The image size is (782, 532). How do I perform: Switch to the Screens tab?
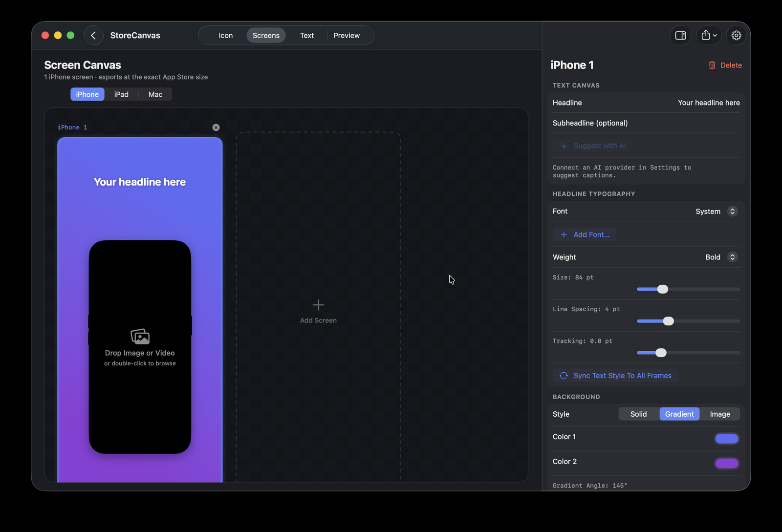point(266,35)
